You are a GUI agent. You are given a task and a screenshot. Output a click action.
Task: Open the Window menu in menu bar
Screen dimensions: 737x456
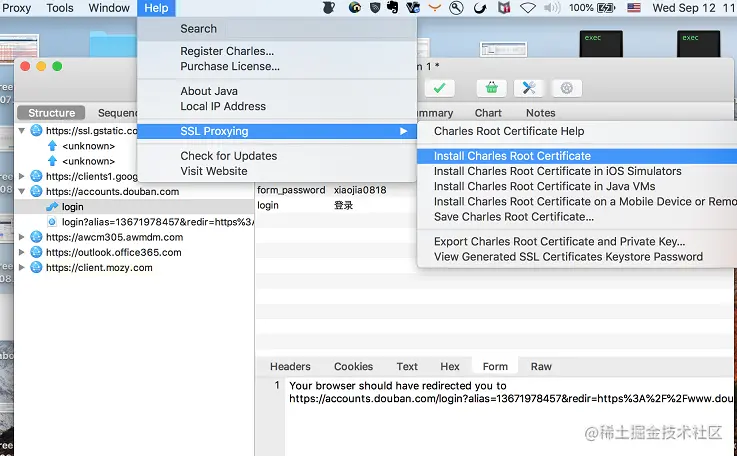click(x=109, y=8)
